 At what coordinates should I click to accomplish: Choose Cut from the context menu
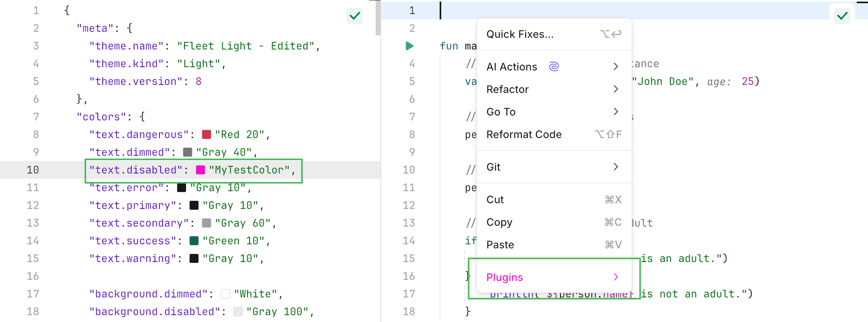[x=554, y=199]
